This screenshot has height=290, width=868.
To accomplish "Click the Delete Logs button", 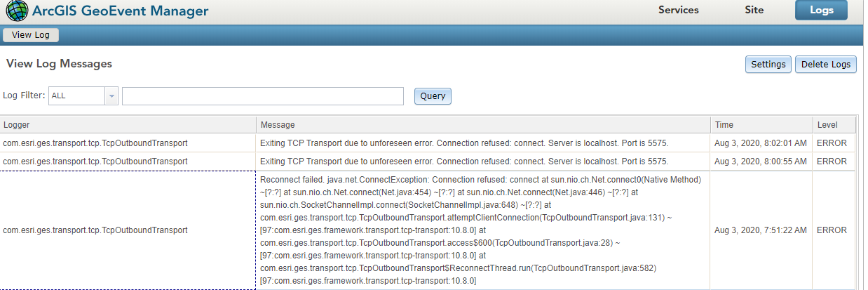I will [x=825, y=65].
